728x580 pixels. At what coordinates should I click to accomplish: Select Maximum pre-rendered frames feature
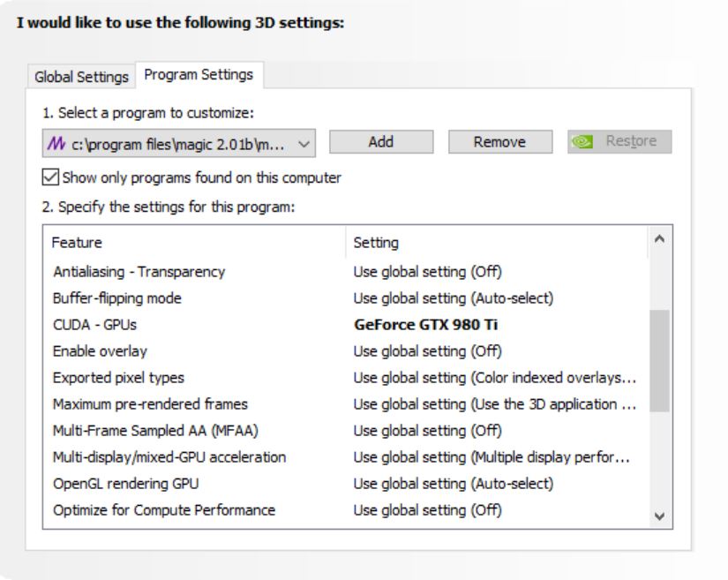(x=150, y=404)
